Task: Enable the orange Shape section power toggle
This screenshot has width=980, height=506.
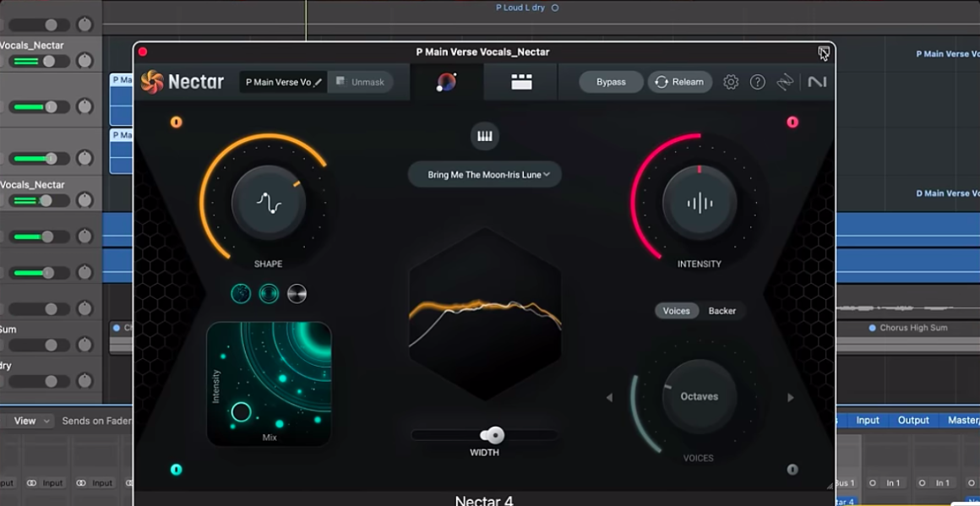Action: [x=177, y=122]
